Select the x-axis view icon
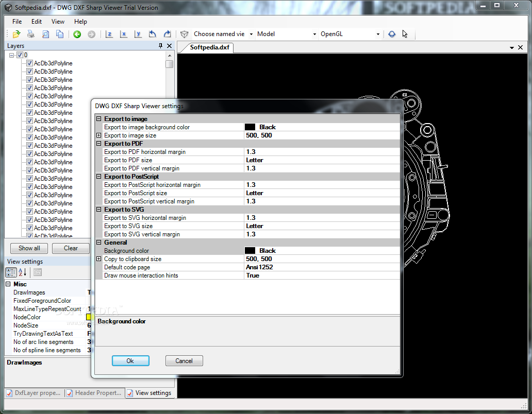The width and height of the screenshot is (532, 414). (124, 34)
